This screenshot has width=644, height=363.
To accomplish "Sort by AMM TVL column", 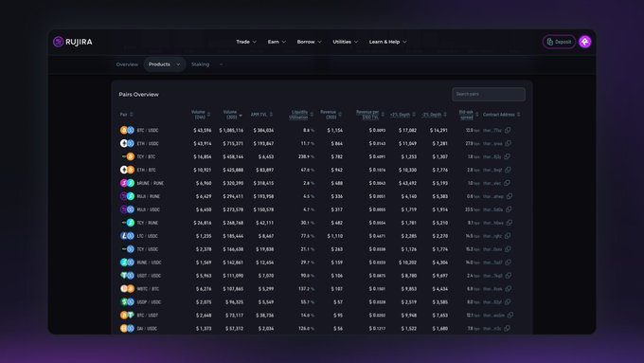I will [261, 115].
